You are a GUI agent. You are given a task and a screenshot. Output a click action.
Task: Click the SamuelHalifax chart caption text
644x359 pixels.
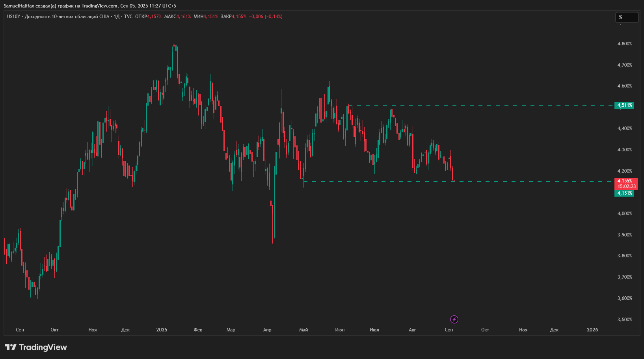90,6
